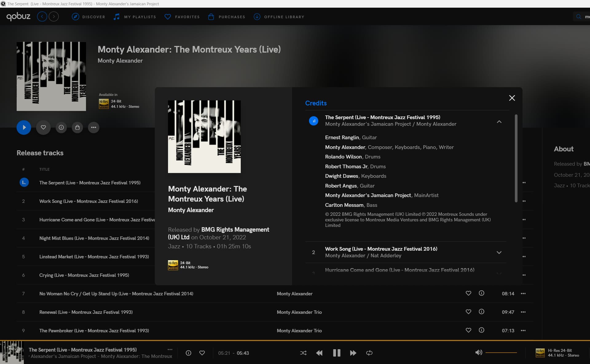Open current track info in player bar

tap(188, 353)
